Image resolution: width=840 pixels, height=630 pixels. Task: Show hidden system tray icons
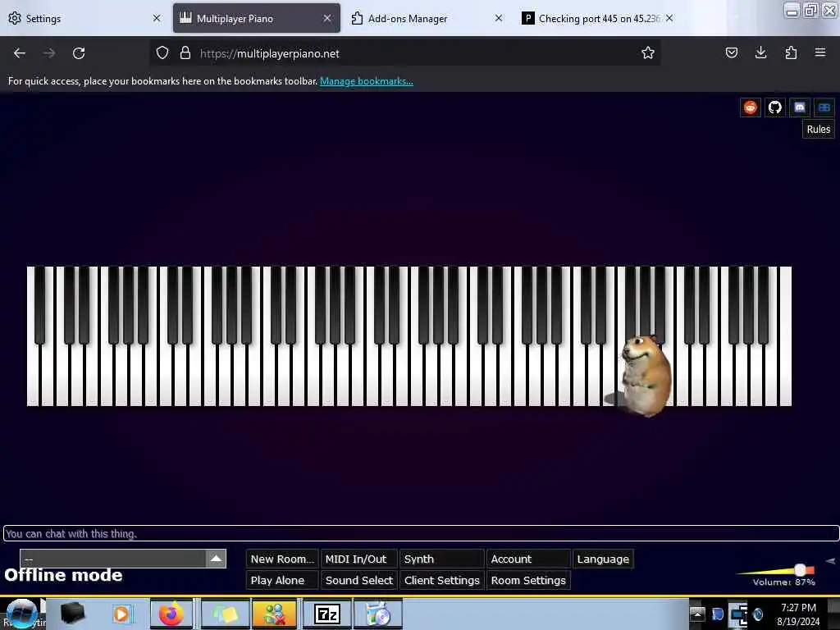point(697,614)
